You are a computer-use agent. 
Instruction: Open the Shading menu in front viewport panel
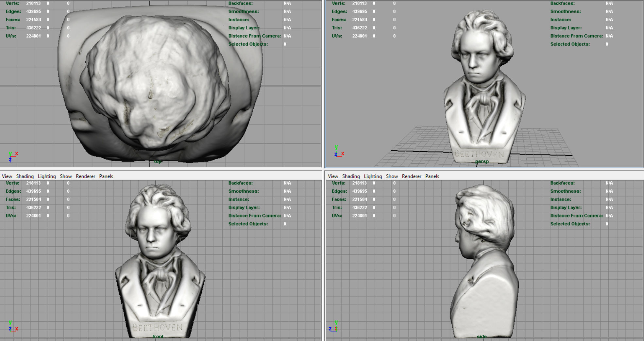point(25,176)
